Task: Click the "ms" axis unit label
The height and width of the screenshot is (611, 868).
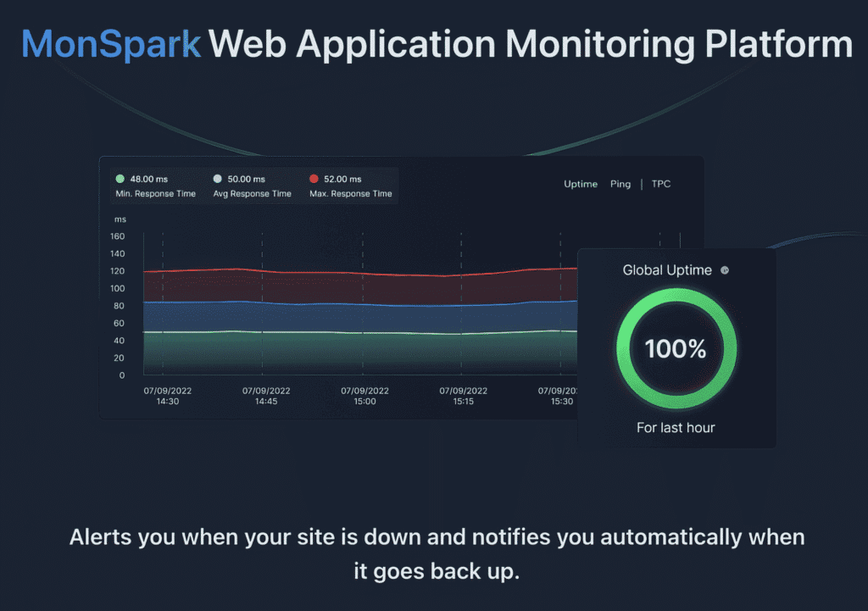Action: pos(120,219)
